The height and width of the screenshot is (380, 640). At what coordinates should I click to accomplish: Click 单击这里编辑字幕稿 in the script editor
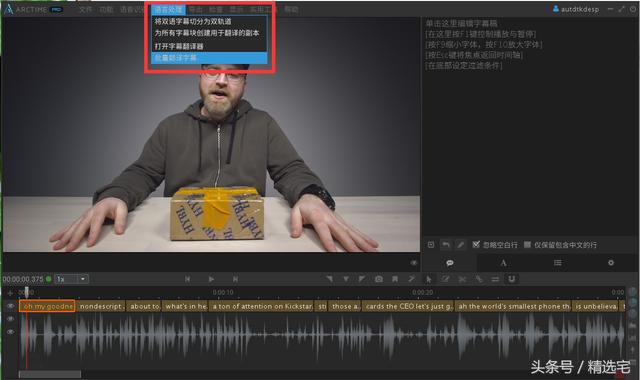(x=462, y=23)
